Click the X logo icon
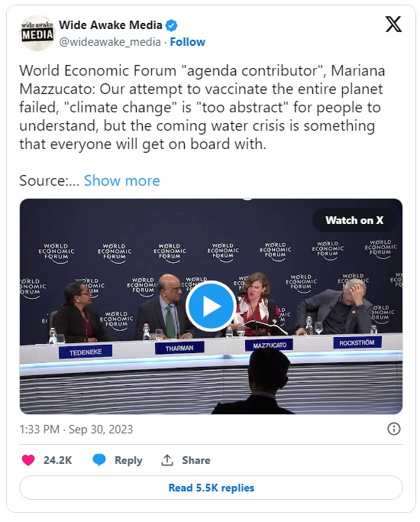 click(393, 24)
